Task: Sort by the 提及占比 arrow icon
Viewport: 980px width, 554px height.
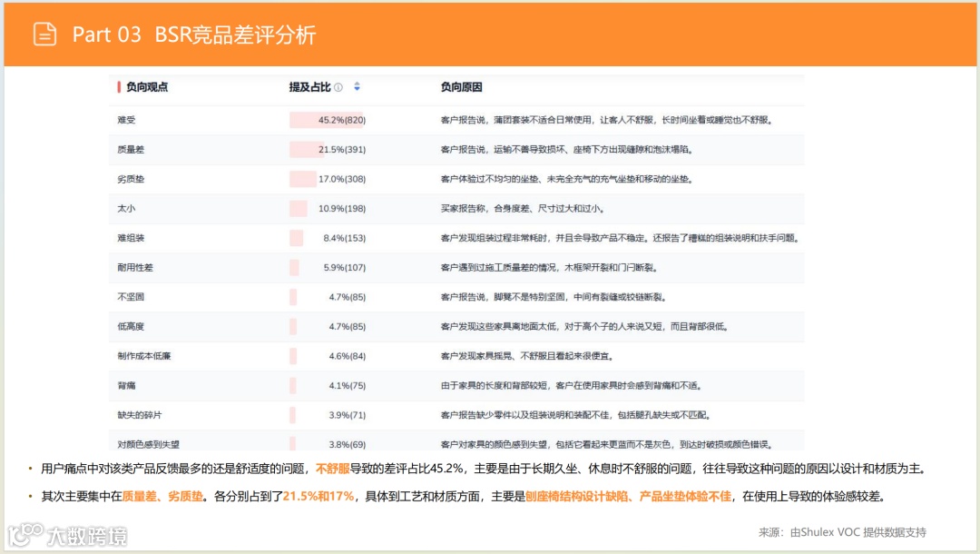Action: pos(357,87)
